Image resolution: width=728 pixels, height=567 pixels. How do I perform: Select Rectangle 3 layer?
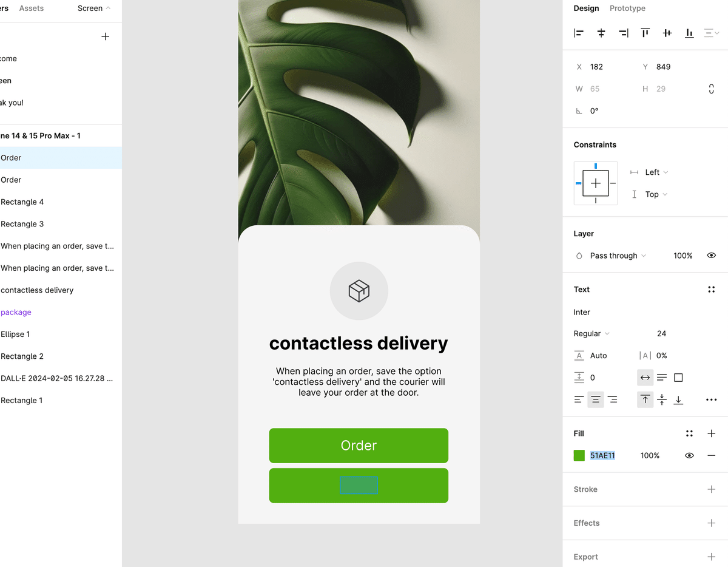click(61, 224)
